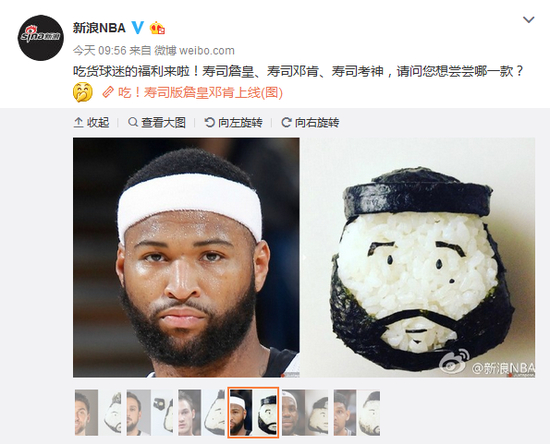Select the third photo thumbnail
This screenshot has height=444, width=550.
tap(201, 412)
